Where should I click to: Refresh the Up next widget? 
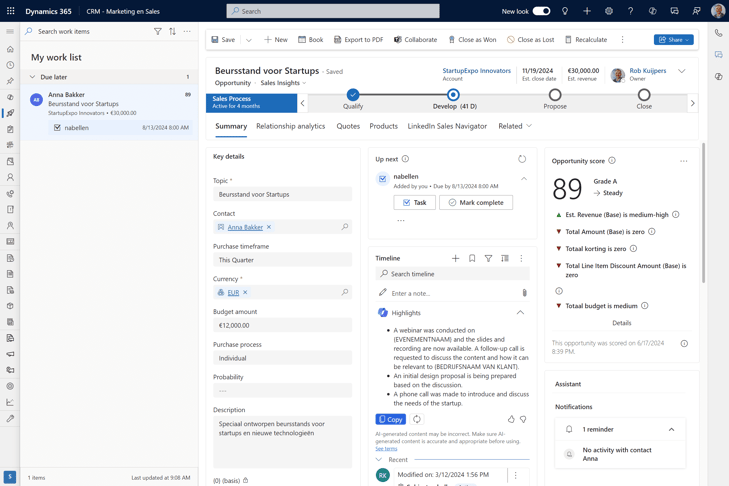tap(522, 159)
